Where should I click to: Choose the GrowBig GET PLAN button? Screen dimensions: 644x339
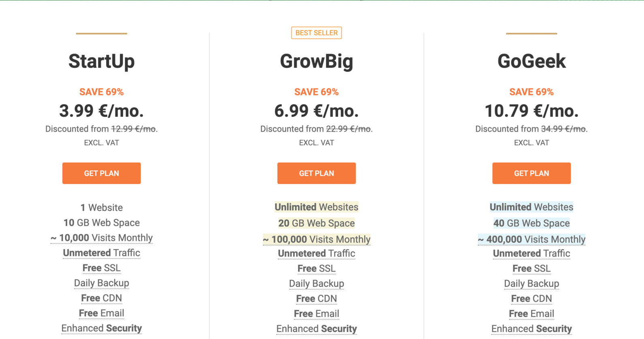[316, 173]
